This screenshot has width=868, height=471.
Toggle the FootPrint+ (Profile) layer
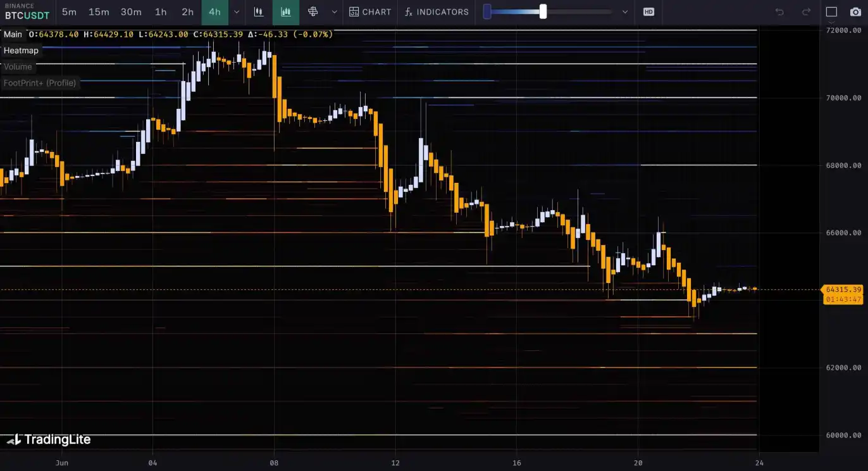39,83
